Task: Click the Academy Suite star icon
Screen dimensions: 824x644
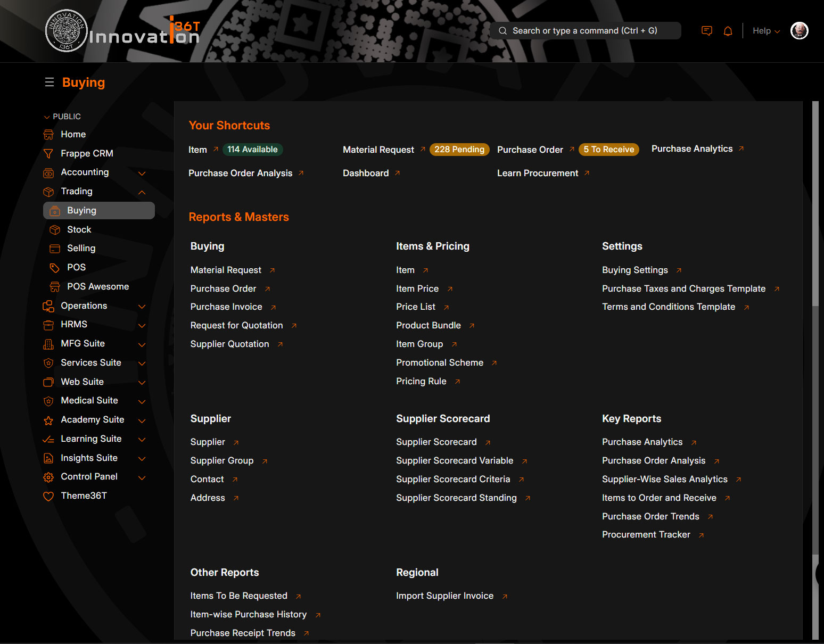Action: coord(48,420)
